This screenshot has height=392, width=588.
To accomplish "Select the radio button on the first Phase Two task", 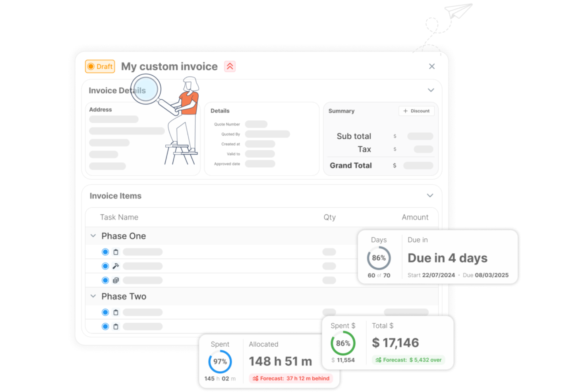I will click(x=105, y=312).
